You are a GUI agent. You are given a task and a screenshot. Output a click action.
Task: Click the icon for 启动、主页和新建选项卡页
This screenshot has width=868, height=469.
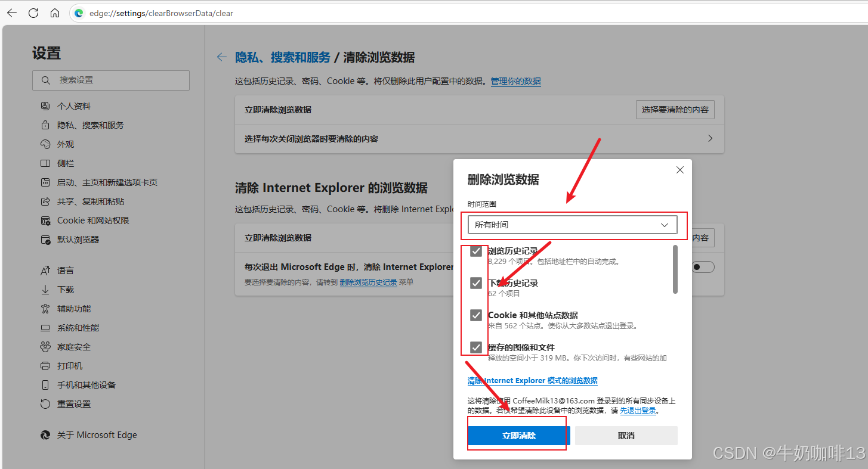(x=45, y=182)
